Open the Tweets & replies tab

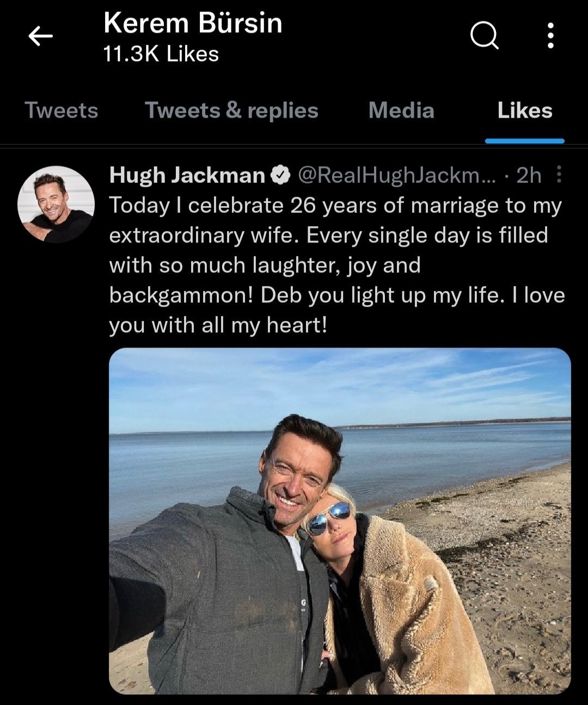click(231, 111)
